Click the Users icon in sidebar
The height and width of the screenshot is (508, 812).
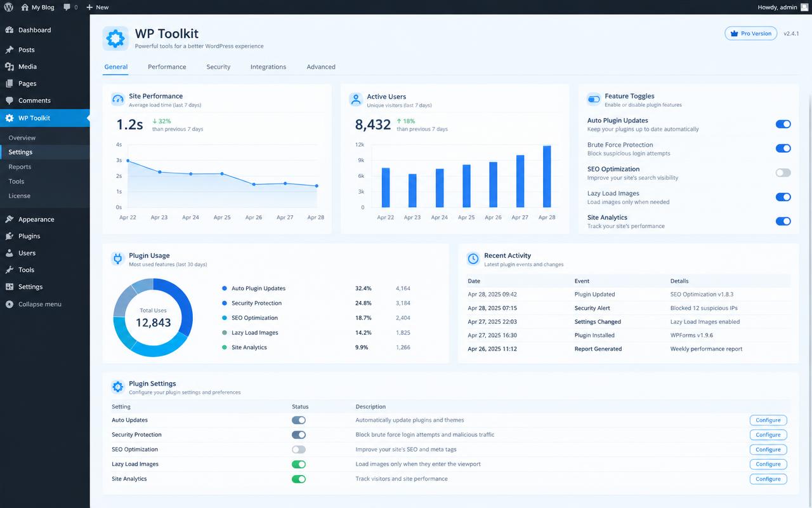click(10, 253)
